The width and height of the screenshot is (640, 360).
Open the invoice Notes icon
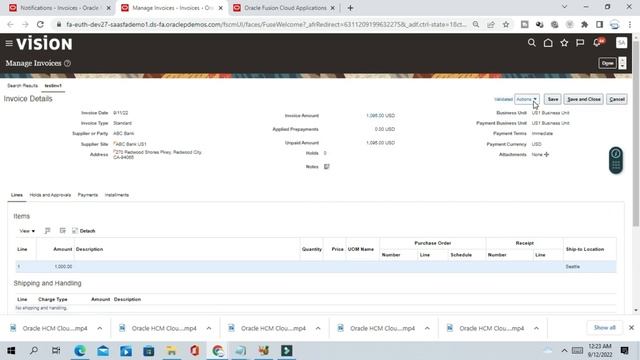[327, 167]
